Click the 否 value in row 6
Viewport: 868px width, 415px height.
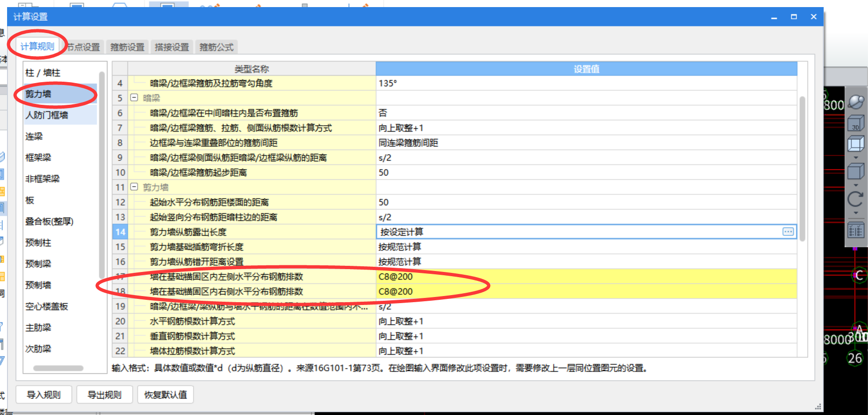(586, 113)
